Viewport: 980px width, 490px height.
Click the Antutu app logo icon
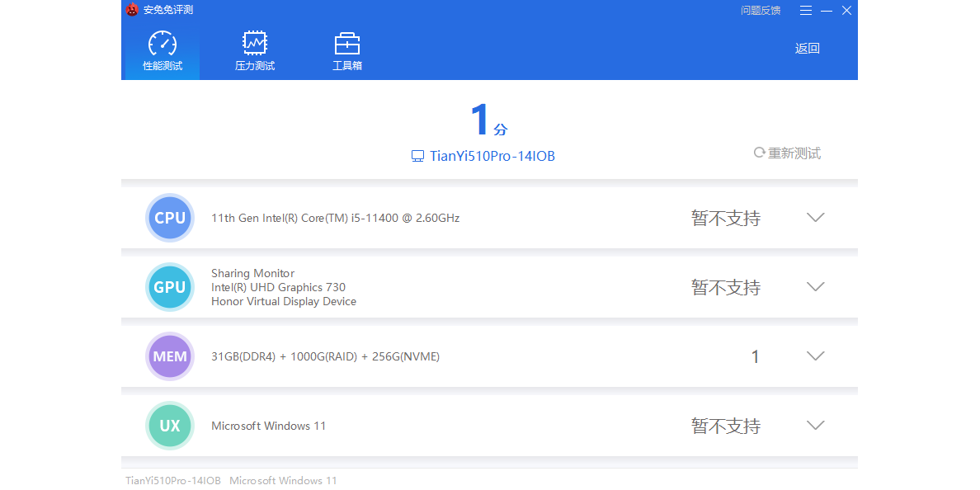click(132, 10)
